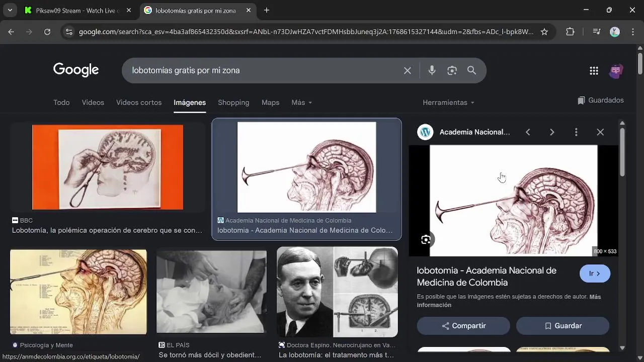Select the Academia Nacional de Medicina thumbnail

click(306, 167)
